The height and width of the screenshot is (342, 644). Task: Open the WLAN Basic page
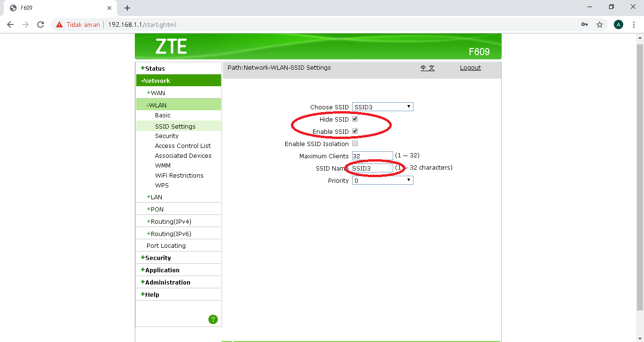click(163, 115)
